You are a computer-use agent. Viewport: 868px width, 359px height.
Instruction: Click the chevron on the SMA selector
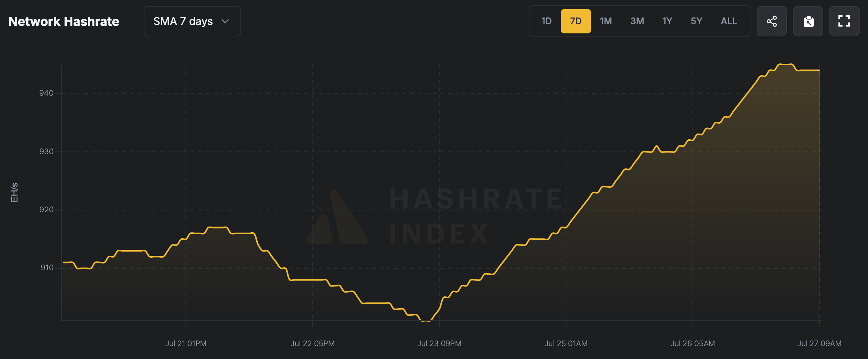tap(225, 22)
